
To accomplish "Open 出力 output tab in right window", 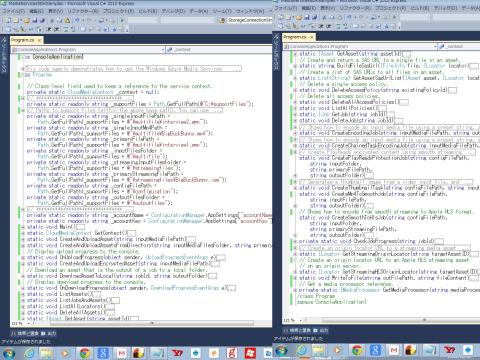I will 321,330.
